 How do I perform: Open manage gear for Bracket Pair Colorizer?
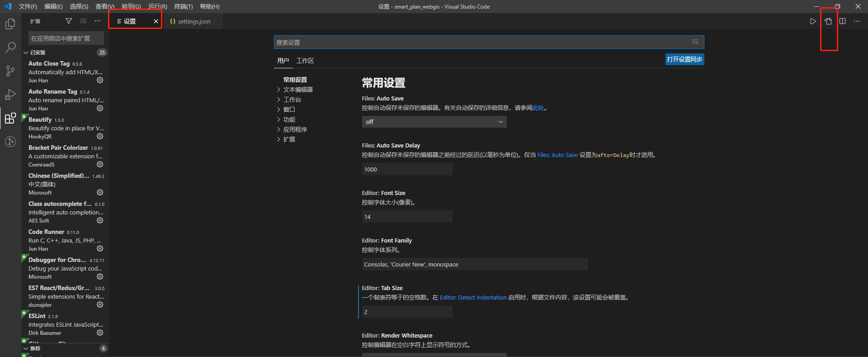100,164
